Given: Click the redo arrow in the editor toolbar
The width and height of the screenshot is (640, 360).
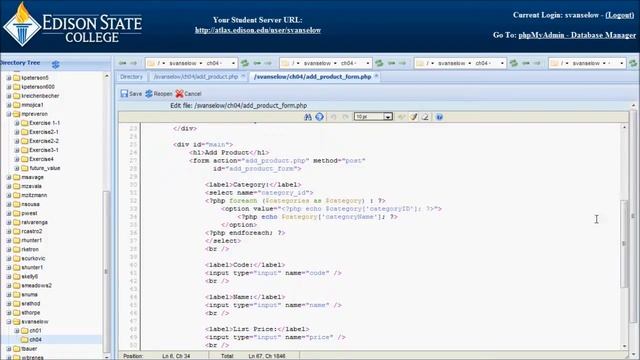Looking at the screenshot, I should [x=345, y=117].
